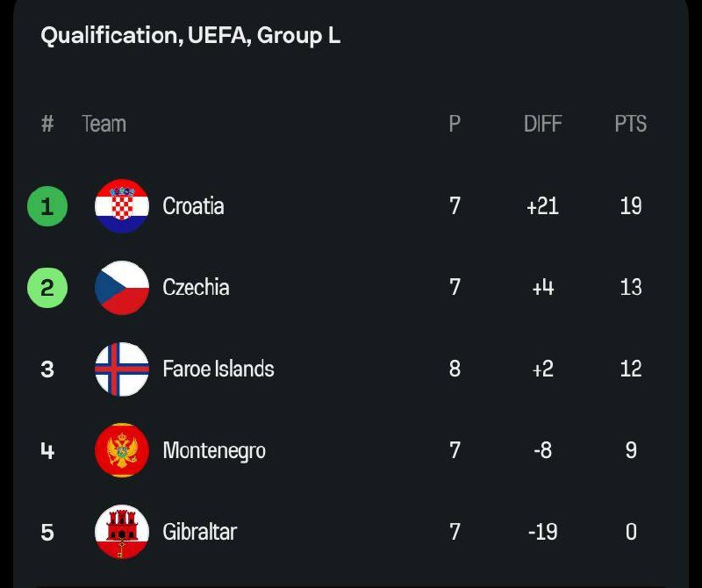Screen dimensions: 702x588
Task: Click the green rank 2 badge
Action: 47,288
